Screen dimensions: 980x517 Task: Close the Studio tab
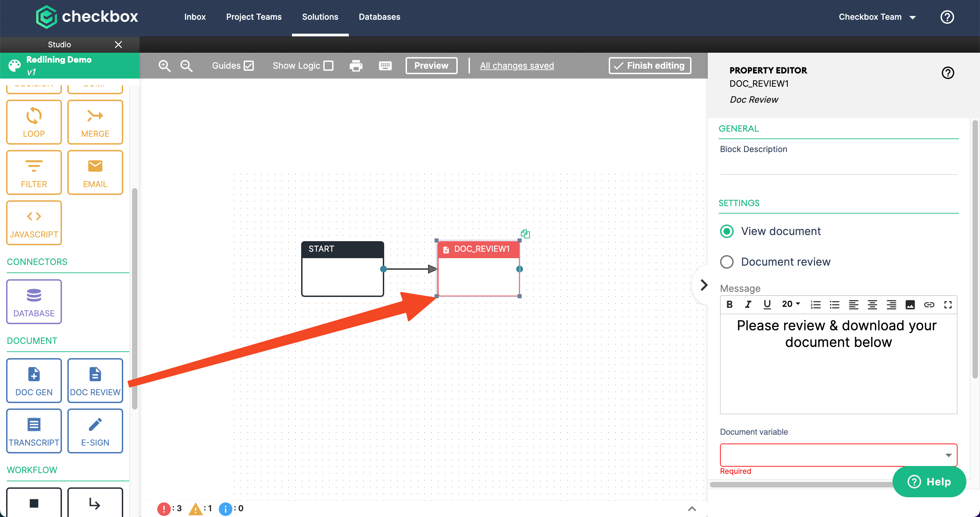tap(118, 45)
